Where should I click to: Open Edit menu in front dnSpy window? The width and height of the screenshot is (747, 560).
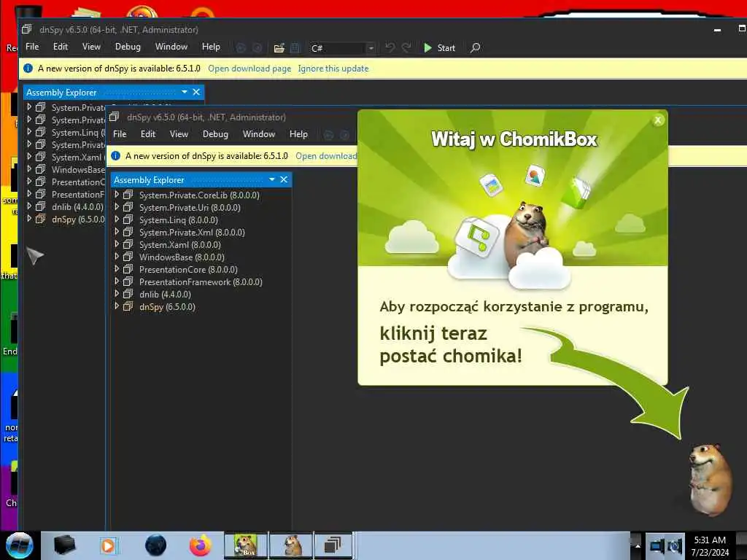tap(147, 134)
